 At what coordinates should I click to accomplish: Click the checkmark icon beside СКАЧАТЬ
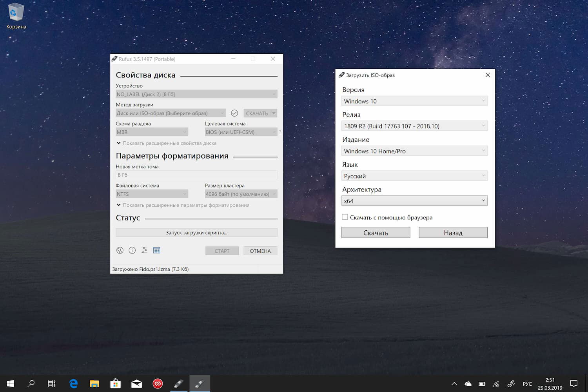point(234,113)
